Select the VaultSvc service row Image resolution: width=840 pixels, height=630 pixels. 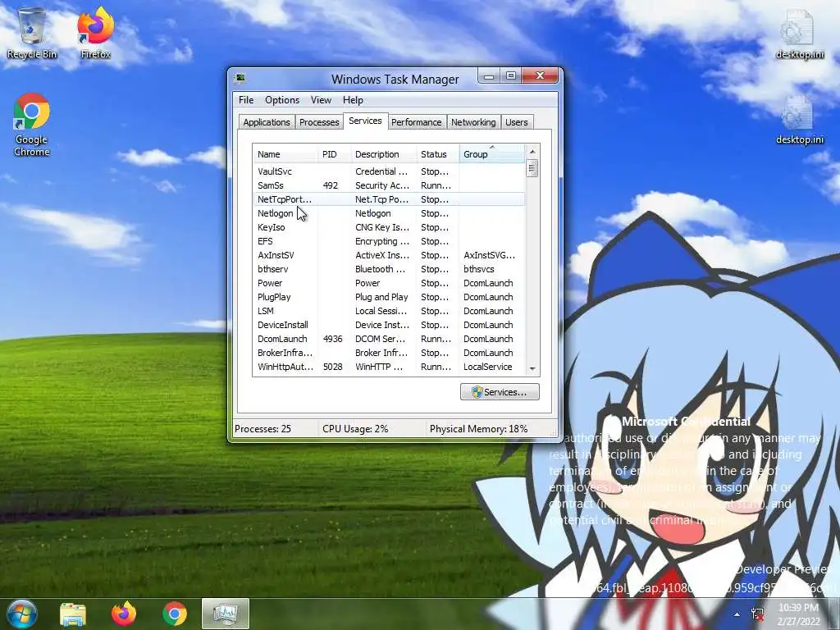388,171
